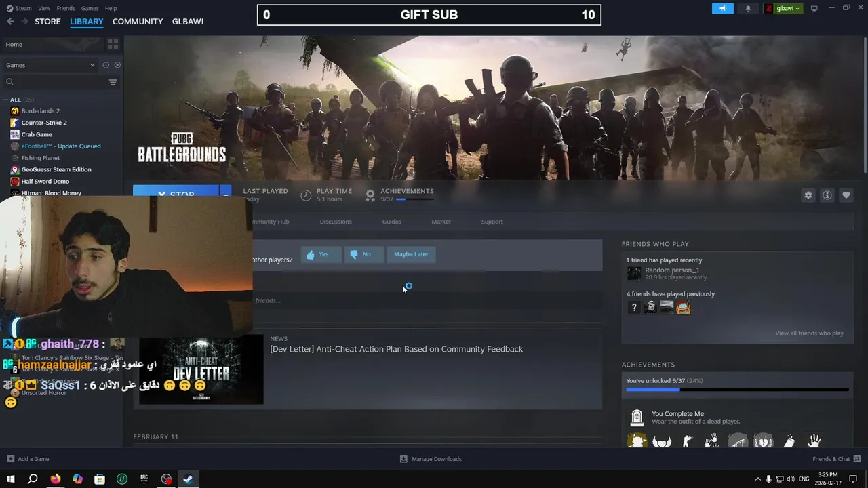Click the main page vertical scrollbar
868x488 pixels.
click(865, 105)
